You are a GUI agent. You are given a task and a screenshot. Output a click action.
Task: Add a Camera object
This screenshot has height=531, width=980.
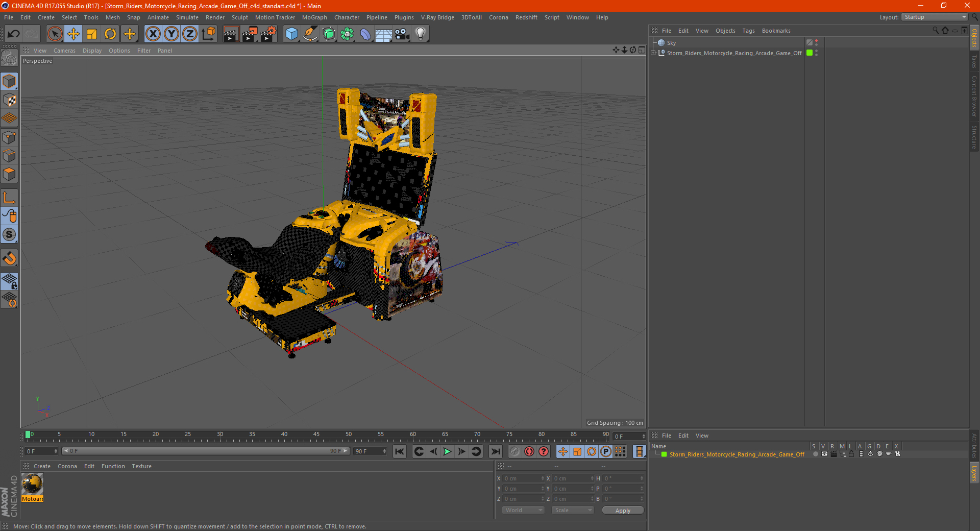tap(402, 34)
